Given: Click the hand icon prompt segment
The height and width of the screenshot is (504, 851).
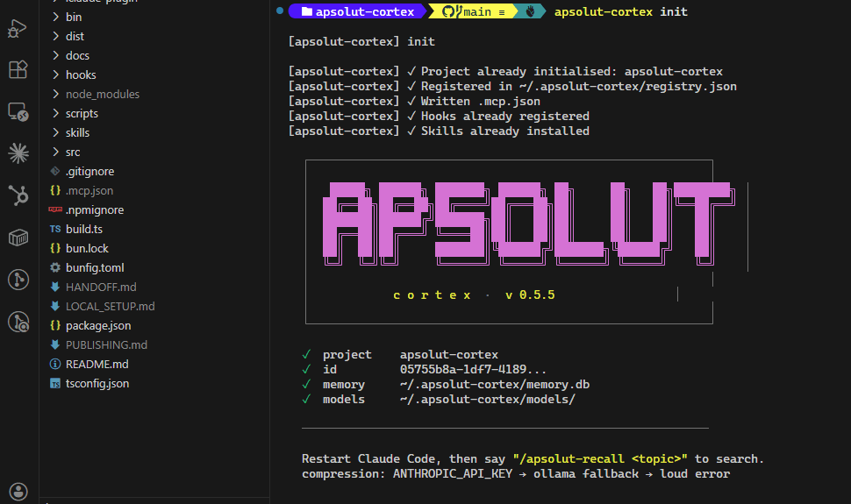Looking at the screenshot, I should click(x=530, y=11).
